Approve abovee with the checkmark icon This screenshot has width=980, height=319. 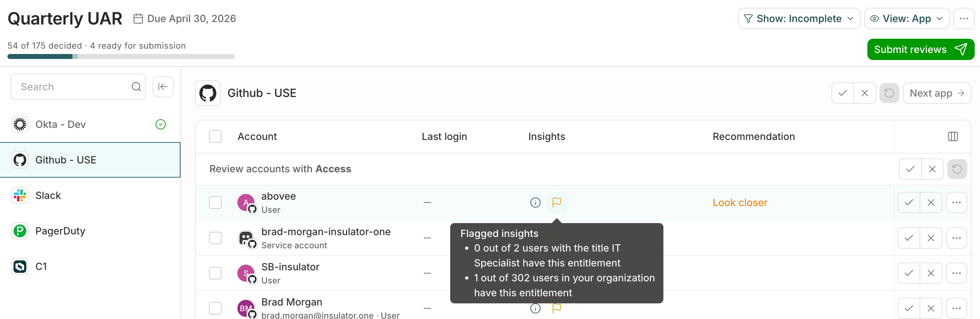[x=909, y=202]
